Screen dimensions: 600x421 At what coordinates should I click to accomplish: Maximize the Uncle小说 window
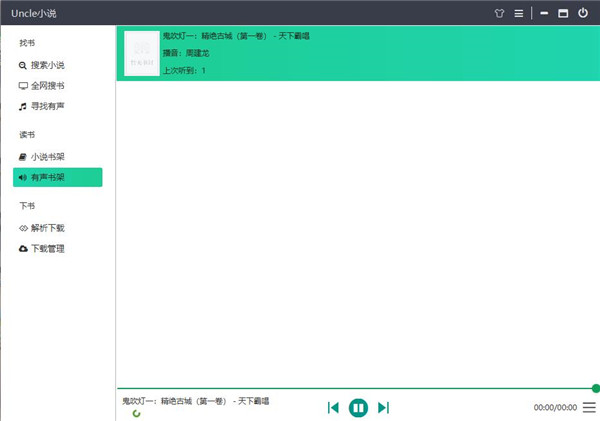(563, 13)
